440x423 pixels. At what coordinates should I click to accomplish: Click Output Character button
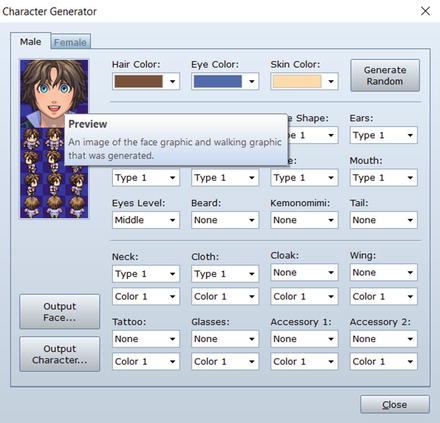click(x=60, y=354)
